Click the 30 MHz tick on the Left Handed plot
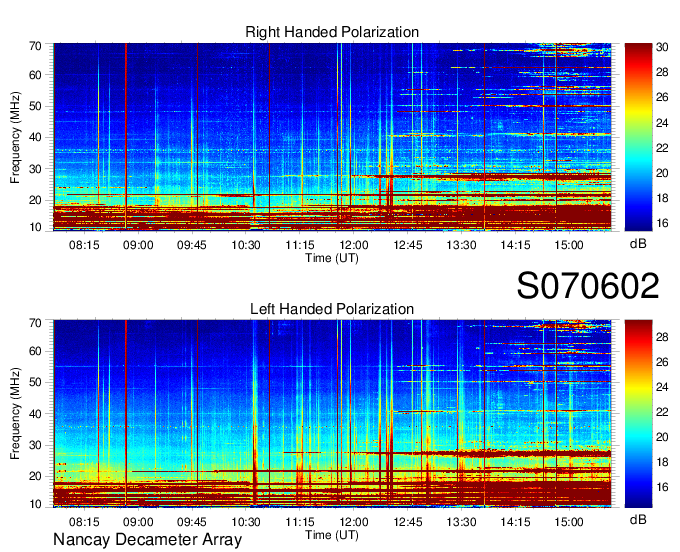 coord(35,445)
